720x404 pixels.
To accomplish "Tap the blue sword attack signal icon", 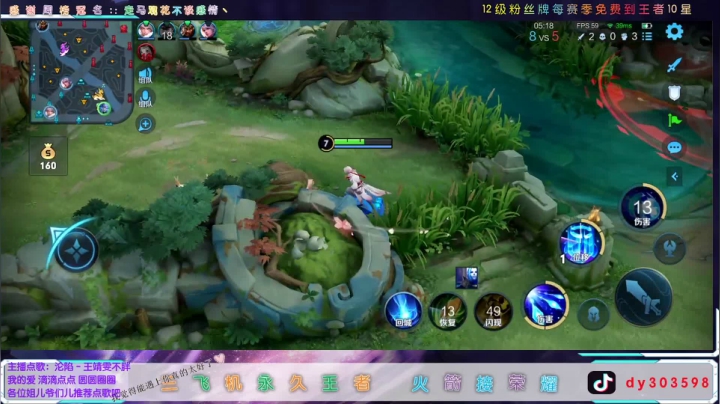I will (x=674, y=65).
